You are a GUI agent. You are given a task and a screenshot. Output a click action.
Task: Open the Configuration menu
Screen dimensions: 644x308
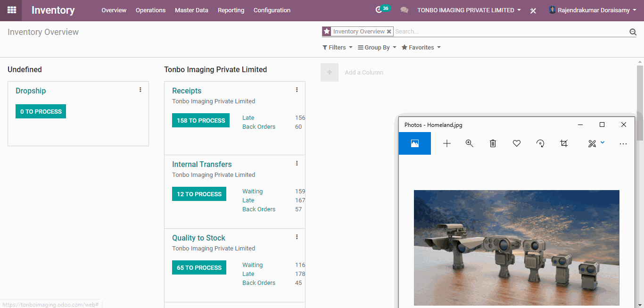tap(272, 10)
